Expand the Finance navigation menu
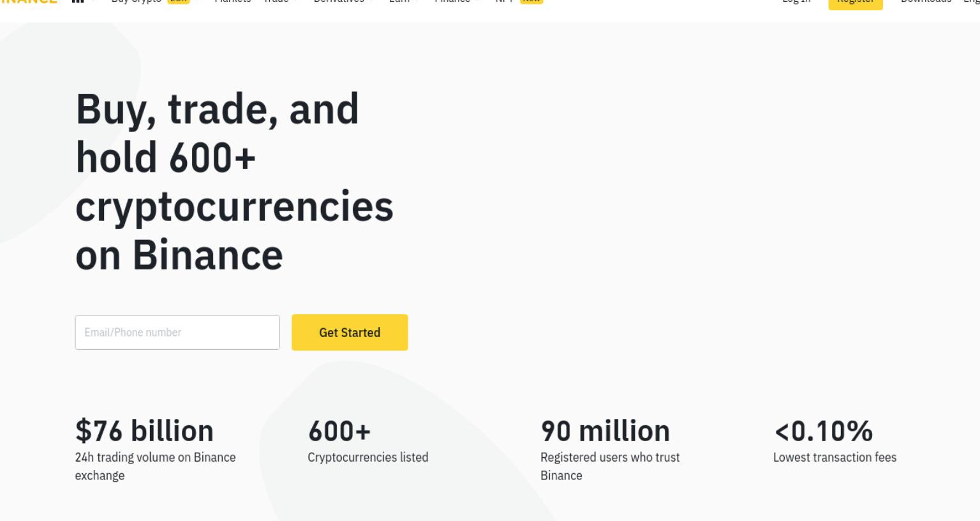This screenshot has height=521, width=980. (452, 2)
